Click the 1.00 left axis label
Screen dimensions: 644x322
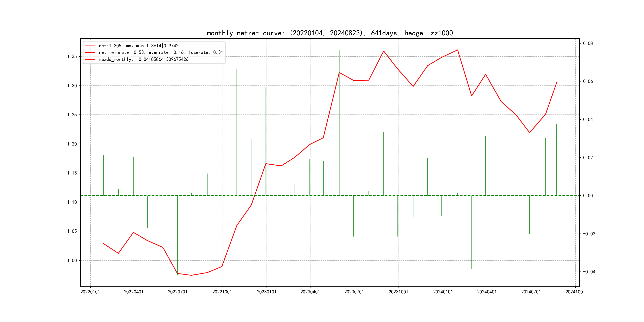point(72,261)
